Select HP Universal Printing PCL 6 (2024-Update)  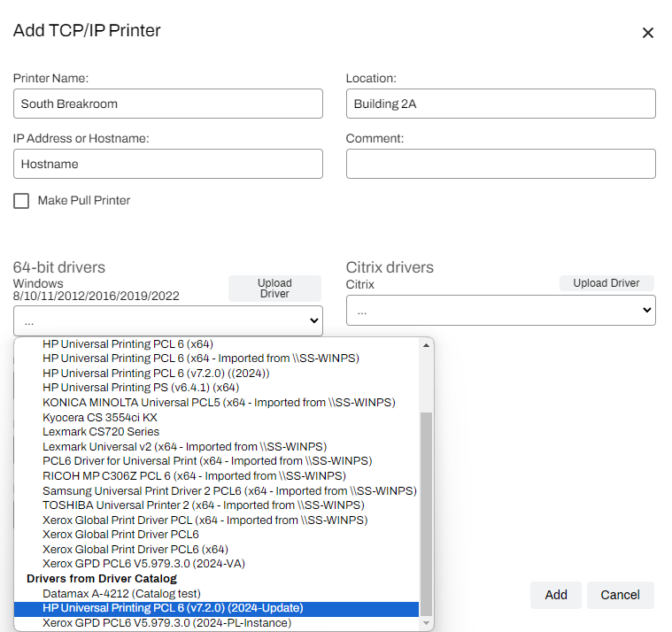(x=216, y=608)
